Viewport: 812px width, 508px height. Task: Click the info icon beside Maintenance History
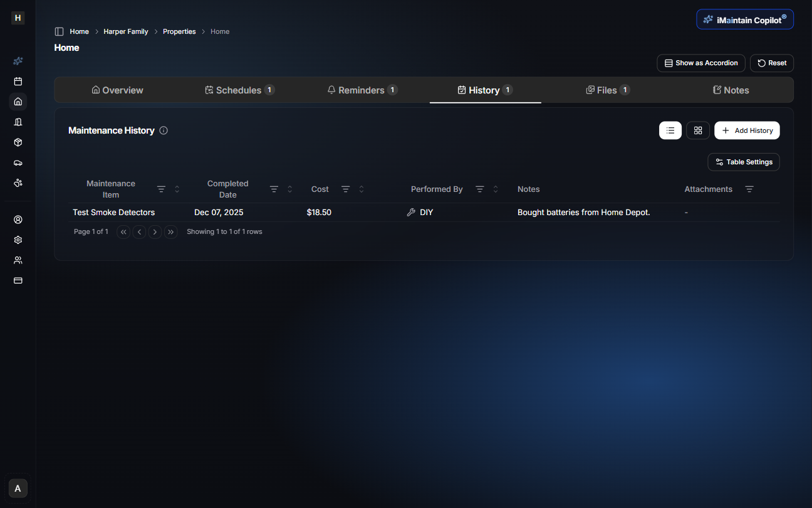(164, 130)
